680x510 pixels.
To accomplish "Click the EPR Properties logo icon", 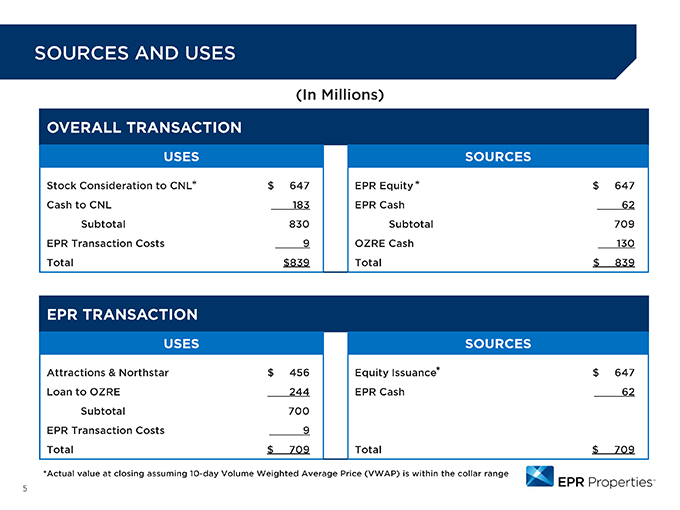I will tap(539, 476).
